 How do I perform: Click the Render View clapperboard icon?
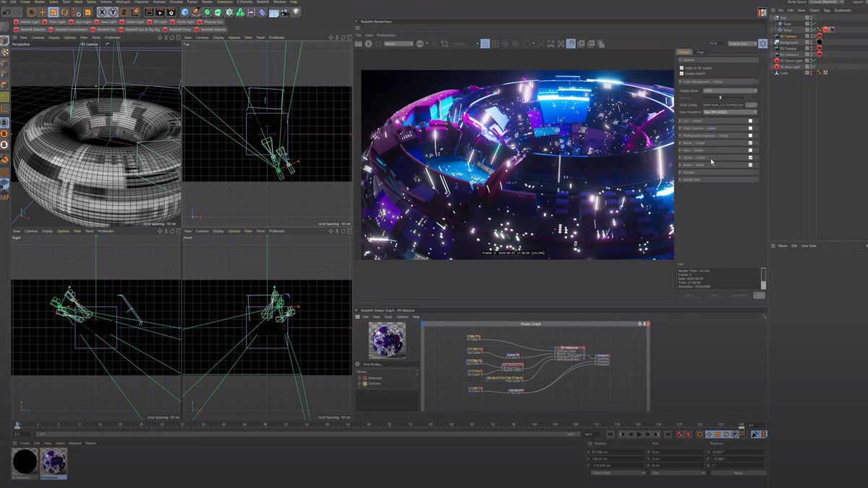click(x=149, y=12)
